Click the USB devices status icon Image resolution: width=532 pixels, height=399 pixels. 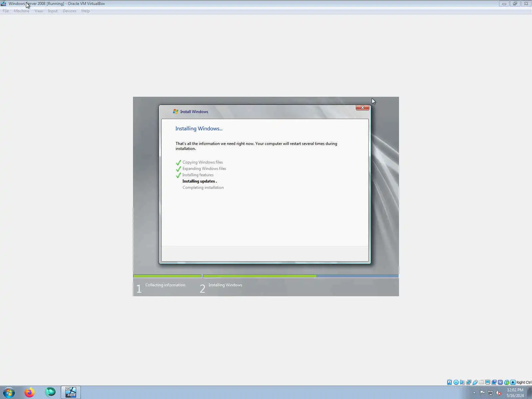pyautogui.click(x=475, y=382)
